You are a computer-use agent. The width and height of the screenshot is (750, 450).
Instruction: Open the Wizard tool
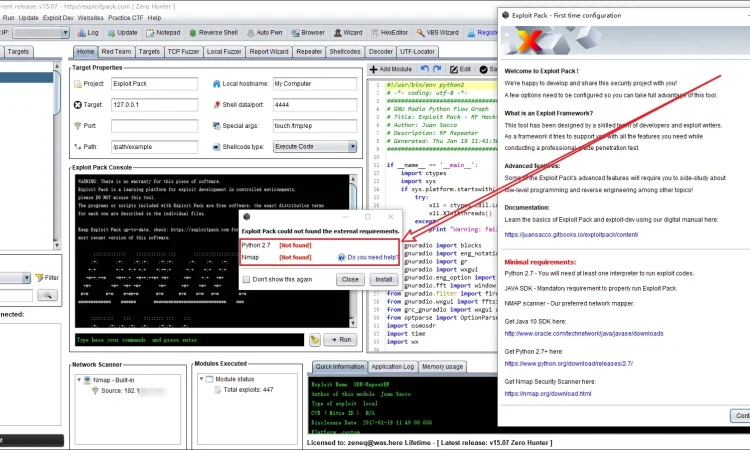[348, 33]
